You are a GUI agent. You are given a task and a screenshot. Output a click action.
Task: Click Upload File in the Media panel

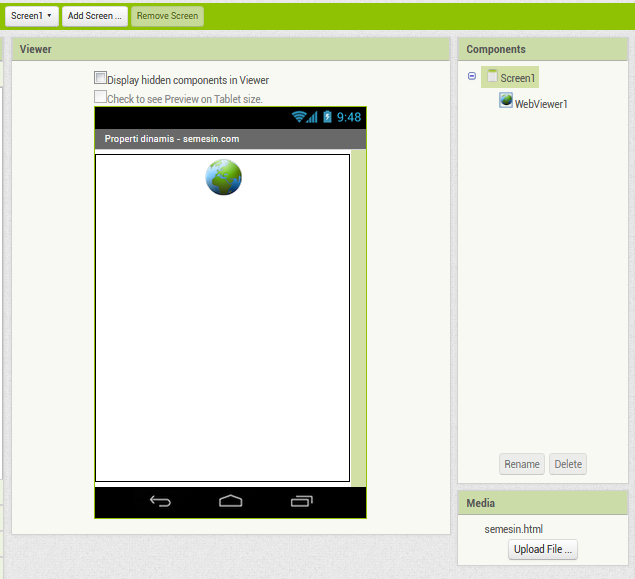click(x=543, y=549)
